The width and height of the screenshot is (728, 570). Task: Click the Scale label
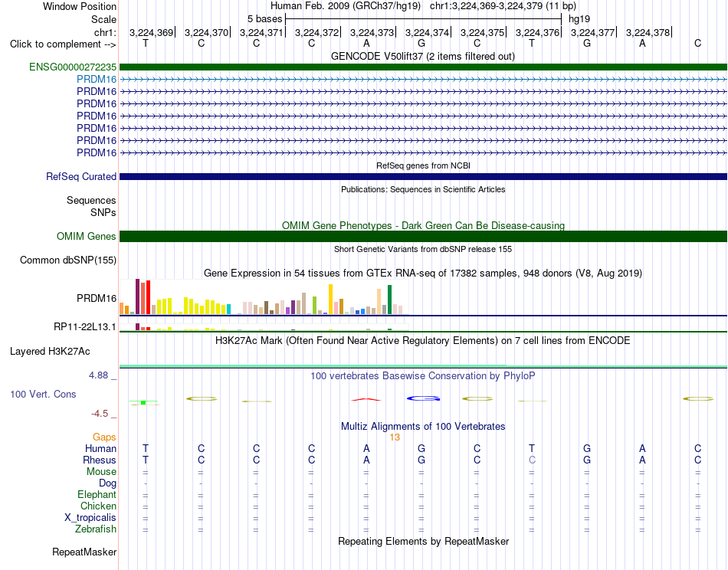coord(104,19)
